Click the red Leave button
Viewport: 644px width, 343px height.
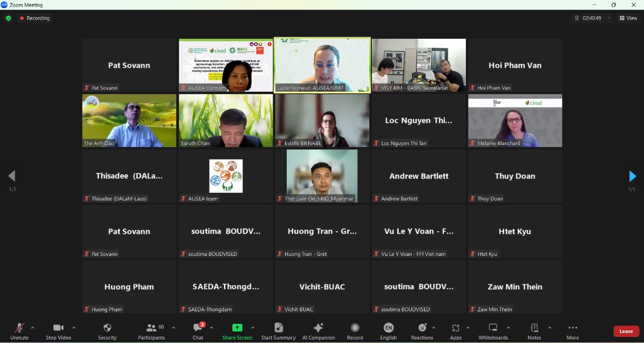point(626,331)
